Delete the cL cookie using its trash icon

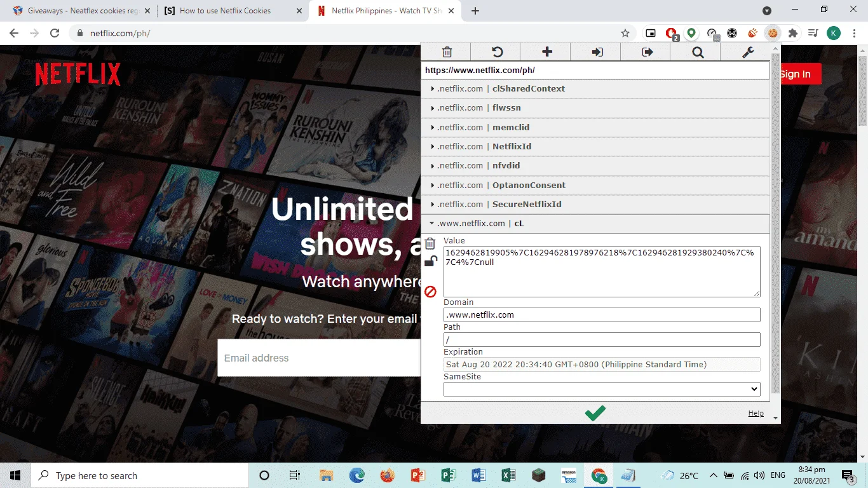click(x=430, y=243)
